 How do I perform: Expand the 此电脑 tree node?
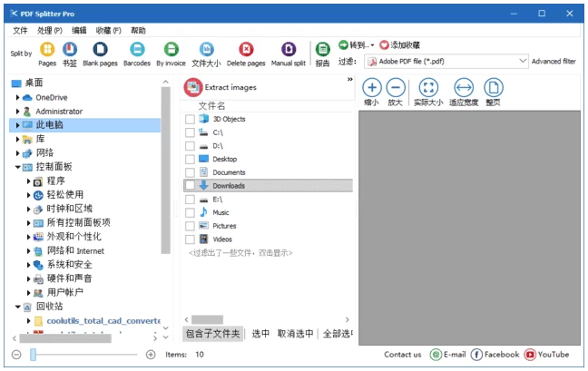(x=17, y=125)
